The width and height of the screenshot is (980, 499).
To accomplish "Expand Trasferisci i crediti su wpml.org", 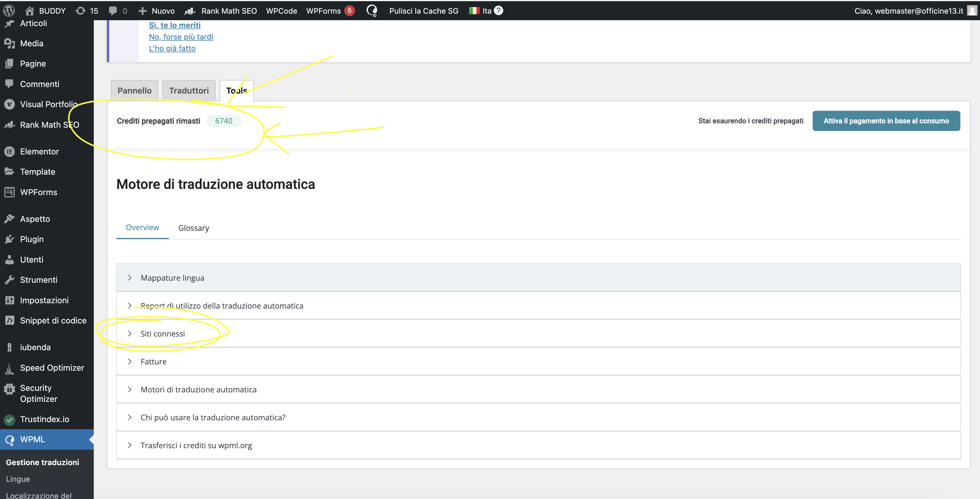I will [538, 445].
